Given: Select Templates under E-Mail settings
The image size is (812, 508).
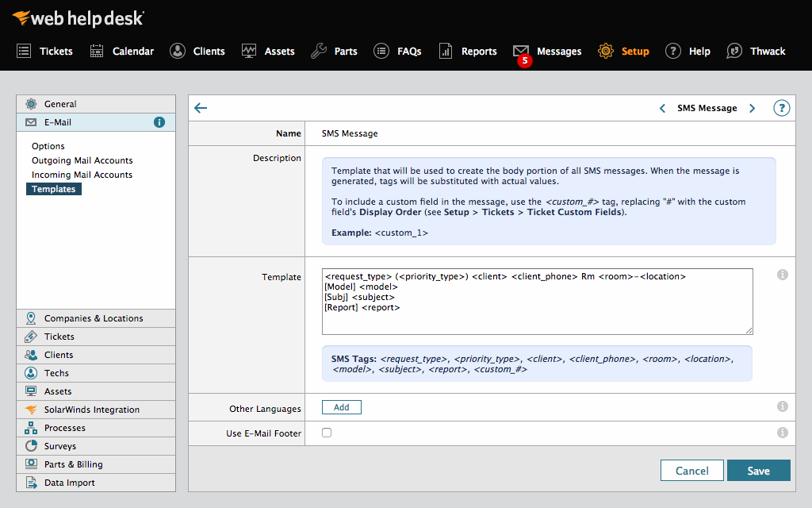Looking at the screenshot, I should point(53,189).
